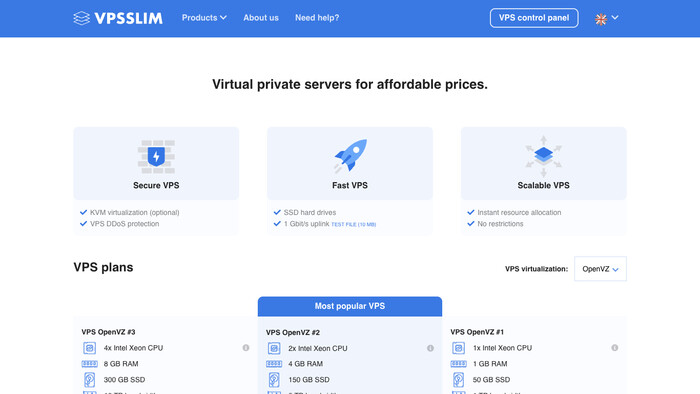
Task: Click info icon for 1x Intel Xeon CPU
Action: point(615,348)
